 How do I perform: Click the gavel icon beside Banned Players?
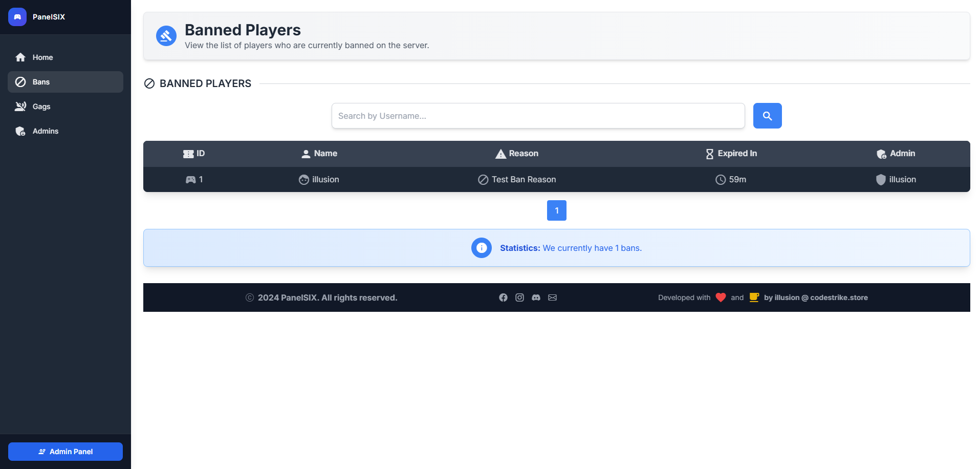coord(166,36)
